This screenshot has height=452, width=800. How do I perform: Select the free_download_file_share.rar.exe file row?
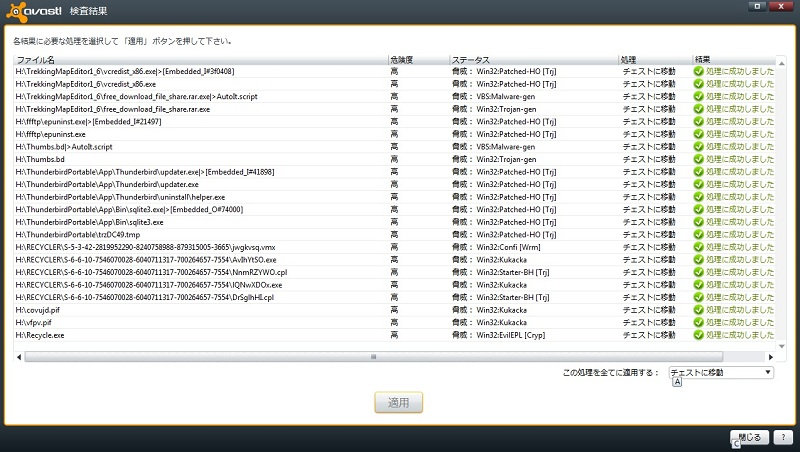(x=394, y=109)
